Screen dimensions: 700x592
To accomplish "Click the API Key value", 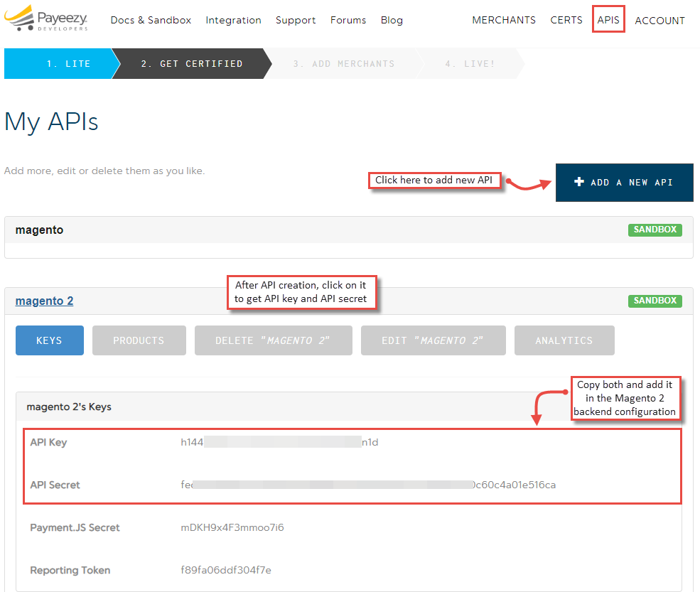I will pyautogui.click(x=279, y=443).
